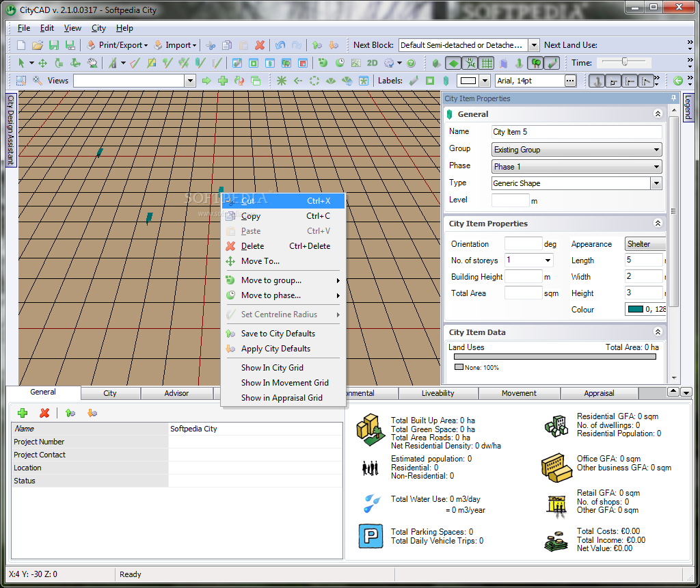The width and height of the screenshot is (700, 588).
Task: Open a city using the folder icon
Action: click(x=38, y=45)
